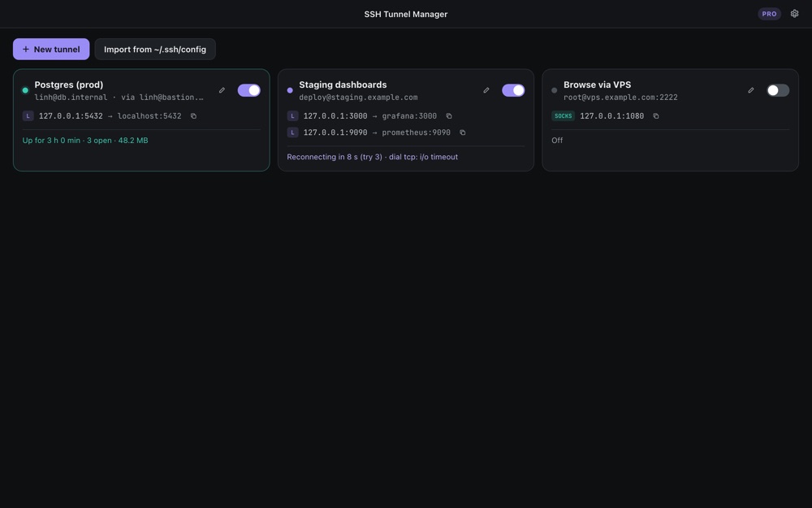The image size is (812, 508).
Task: Select the Browse via VPS card title
Action: [x=597, y=85]
